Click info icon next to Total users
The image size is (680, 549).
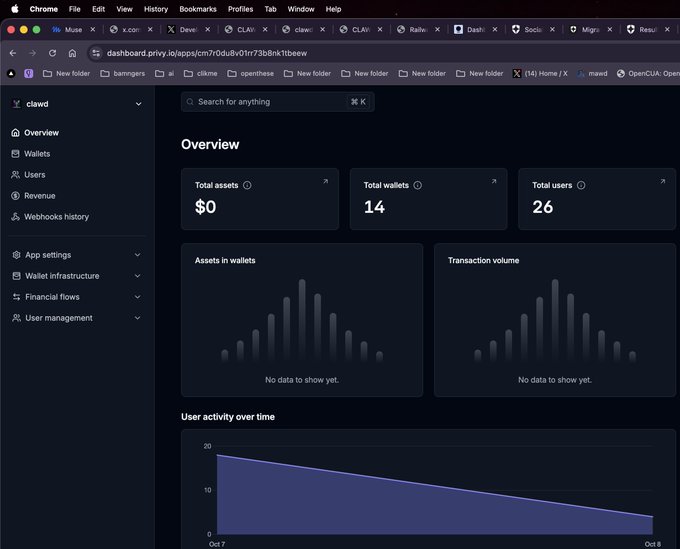coord(581,185)
